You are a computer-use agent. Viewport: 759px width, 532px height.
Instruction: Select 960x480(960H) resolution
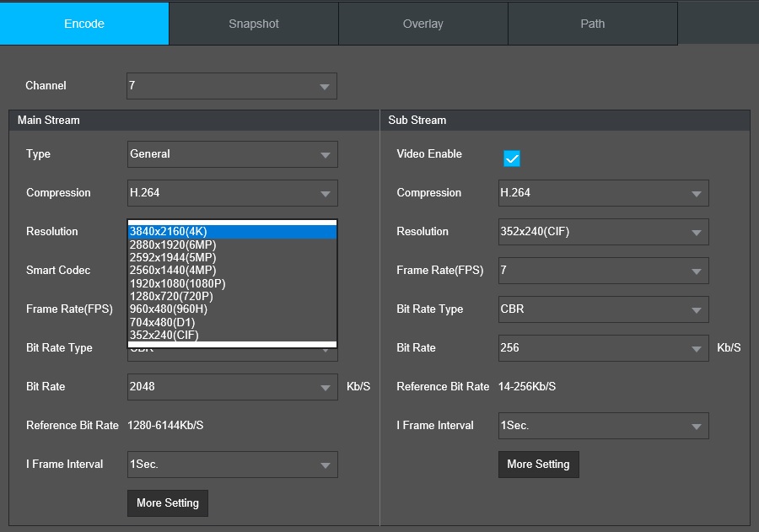(x=233, y=309)
